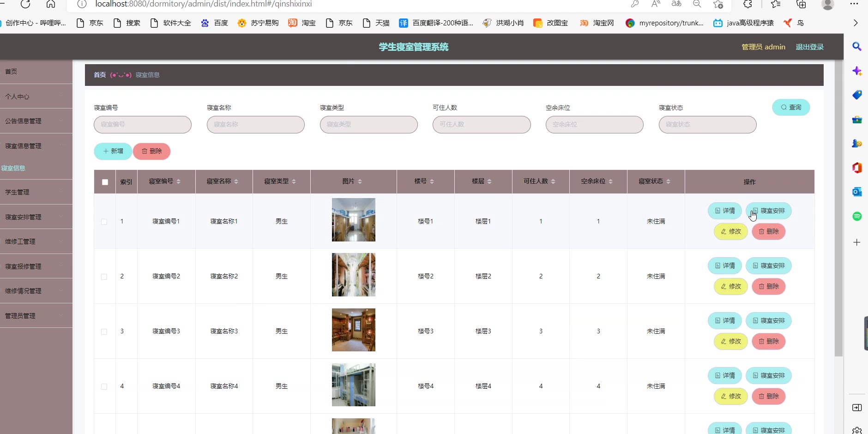The width and height of the screenshot is (868, 434).
Task: Toggle the select-all checkbox in table header
Action: tap(105, 182)
